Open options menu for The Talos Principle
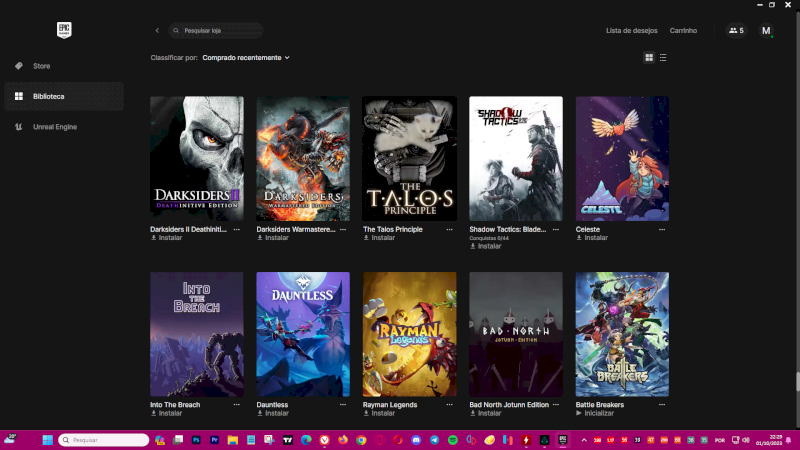 pos(449,229)
